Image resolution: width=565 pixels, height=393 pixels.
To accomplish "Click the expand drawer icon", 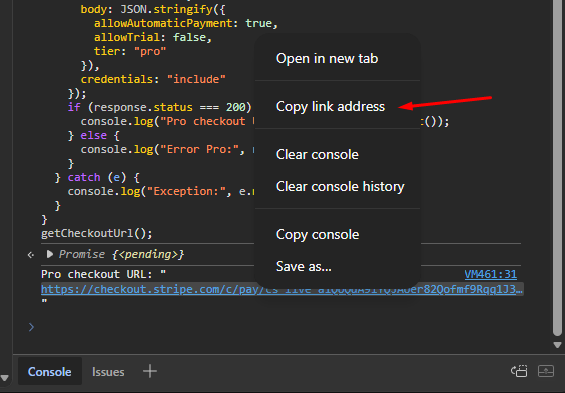I will click(x=546, y=371).
